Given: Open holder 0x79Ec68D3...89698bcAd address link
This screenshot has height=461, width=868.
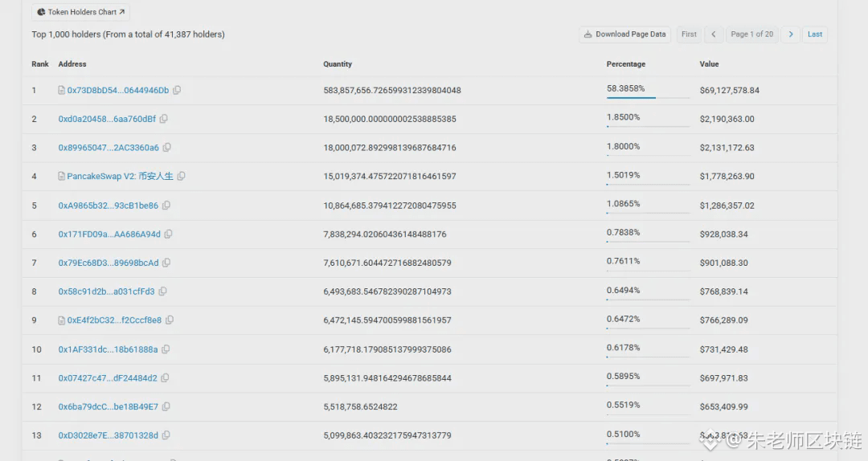Looking at the screenshot, I should click(108, 263).
